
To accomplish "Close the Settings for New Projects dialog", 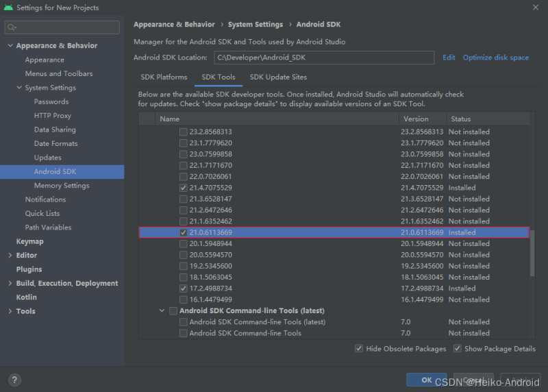I will coord(536,8).
